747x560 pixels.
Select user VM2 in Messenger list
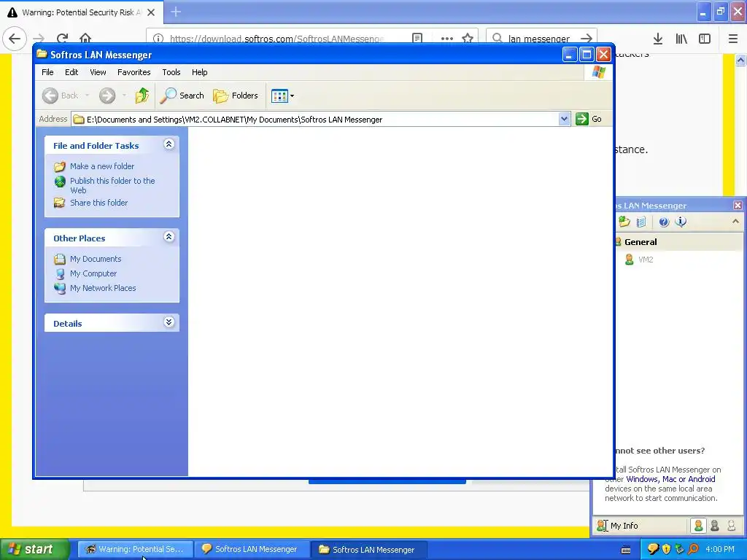click(x=646, y=260)
